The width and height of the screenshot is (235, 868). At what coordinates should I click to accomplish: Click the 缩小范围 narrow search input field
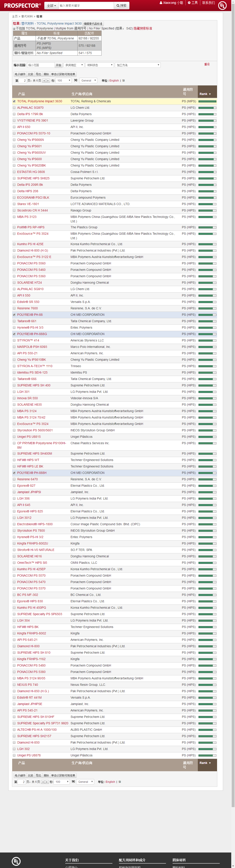tap(40, 65)
